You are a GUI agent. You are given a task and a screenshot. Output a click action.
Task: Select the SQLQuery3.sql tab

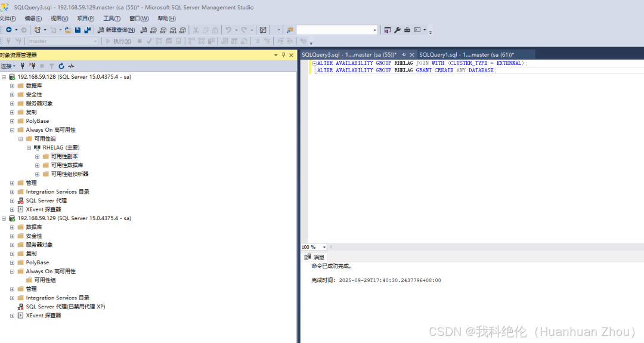pos(349,55)
